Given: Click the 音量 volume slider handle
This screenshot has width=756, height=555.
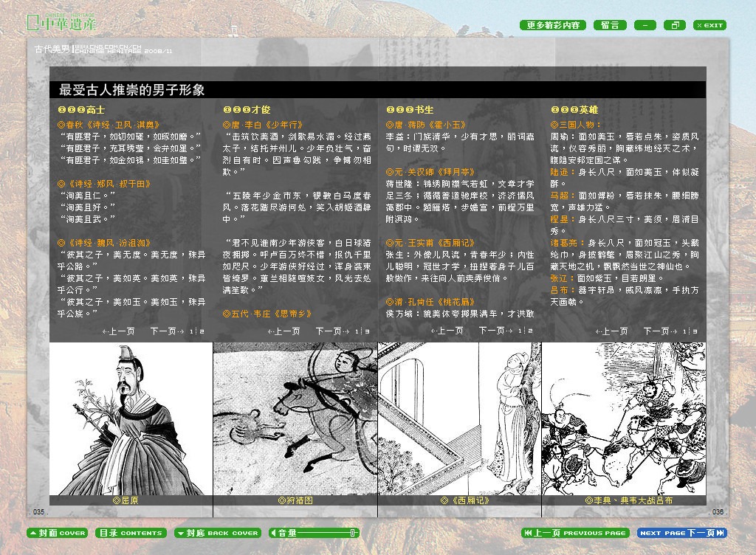Looking at the screenshot, I should point(352,533).
